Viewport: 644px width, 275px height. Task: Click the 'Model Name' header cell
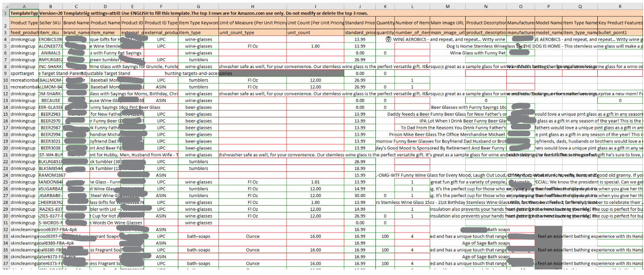click(x=549, y=23)
